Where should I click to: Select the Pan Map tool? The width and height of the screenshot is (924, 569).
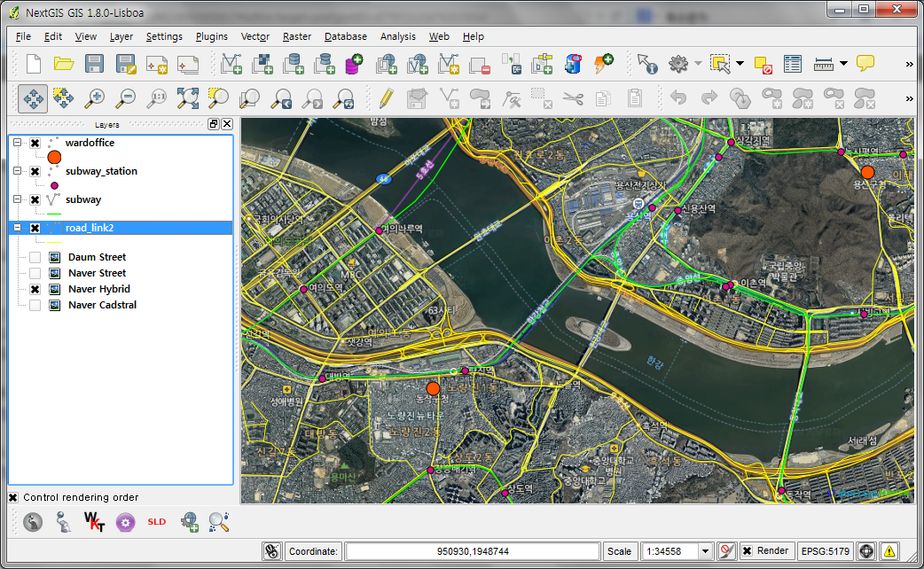tap(32, 98)
